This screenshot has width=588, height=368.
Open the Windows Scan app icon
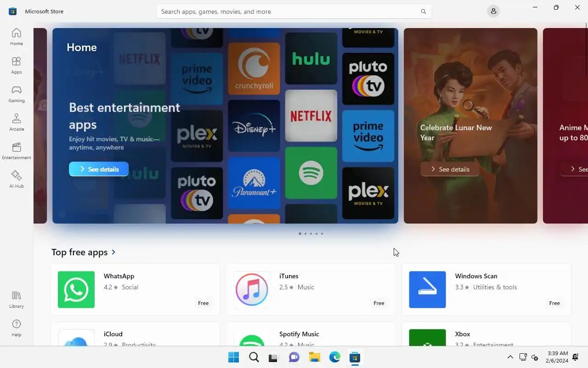tap(427, 289)
